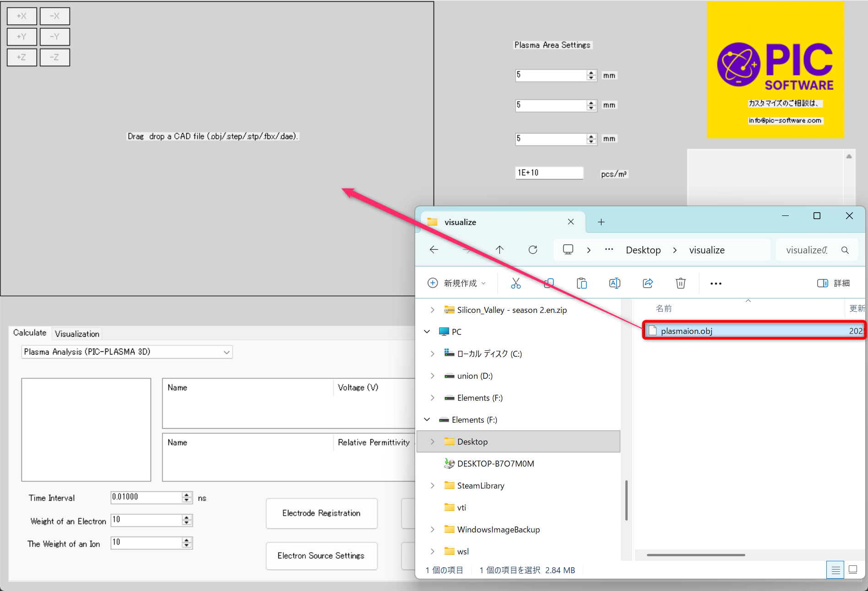Click the Paste clipboard icon
The image size is (868, 591).
[581, 284]
